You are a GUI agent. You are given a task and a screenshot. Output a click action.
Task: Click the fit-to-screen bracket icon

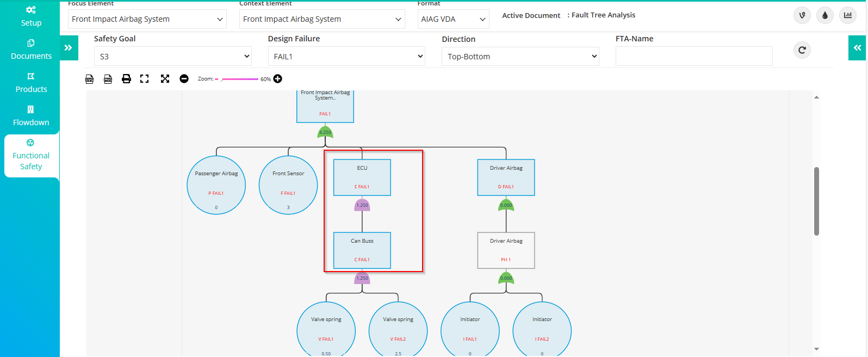point(144,79)
